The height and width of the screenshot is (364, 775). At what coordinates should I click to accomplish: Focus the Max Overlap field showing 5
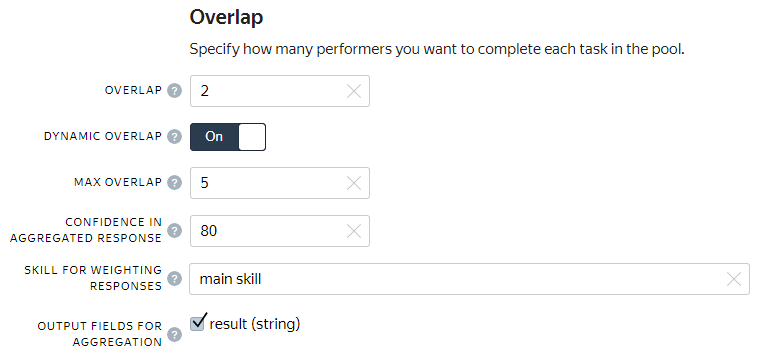tap(280, 183)
